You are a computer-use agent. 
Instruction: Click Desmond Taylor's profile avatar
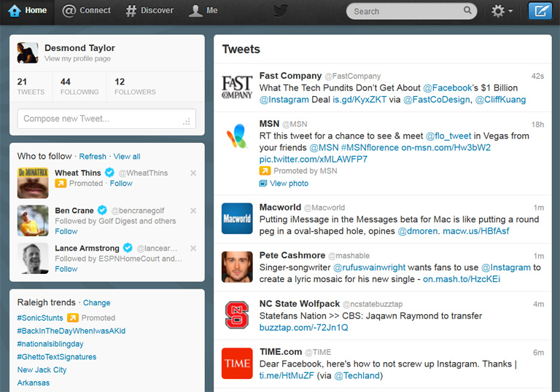(x=28, y=53)
